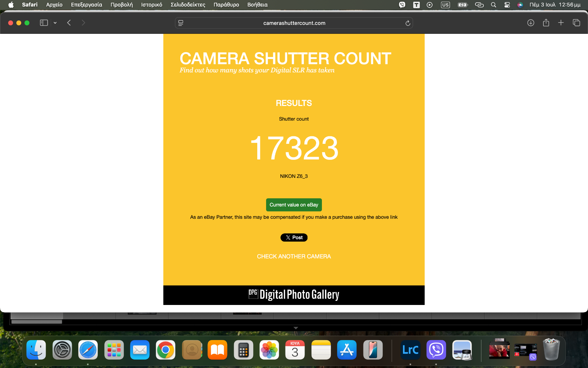The image size is (588, 368).
Task: Open the US input source menu
Action: click(x=445, y=5)
